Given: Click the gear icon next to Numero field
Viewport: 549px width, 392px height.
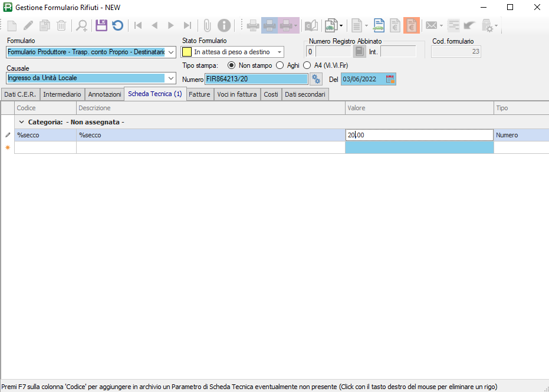Looking at the screenshot, I should [x=316, y=79].
